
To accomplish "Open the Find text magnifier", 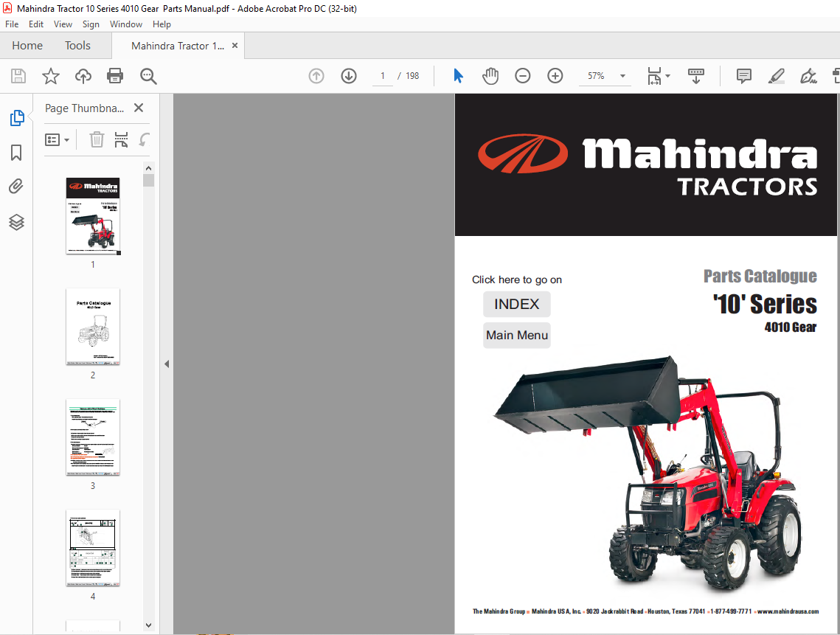I will tap(148, 76).
